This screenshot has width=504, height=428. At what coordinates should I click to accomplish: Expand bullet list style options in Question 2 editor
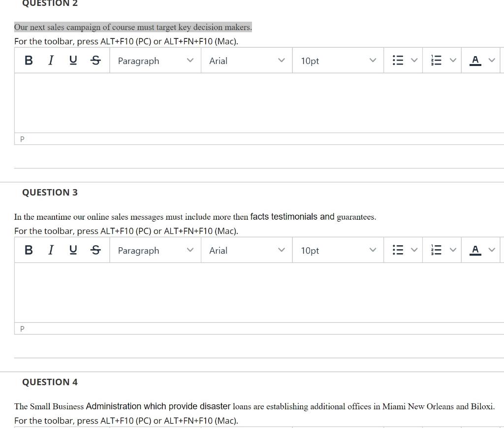[414, 60]
